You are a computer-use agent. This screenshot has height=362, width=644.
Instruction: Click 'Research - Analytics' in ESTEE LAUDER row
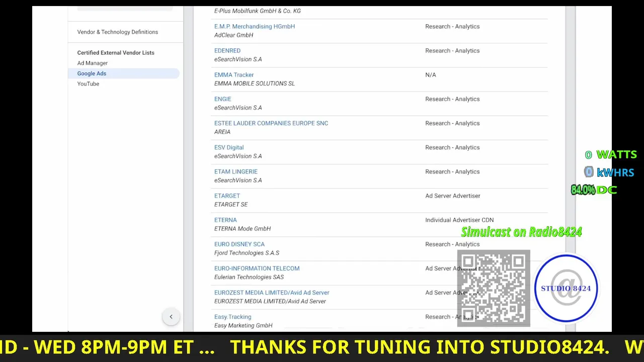click(452, 123)
